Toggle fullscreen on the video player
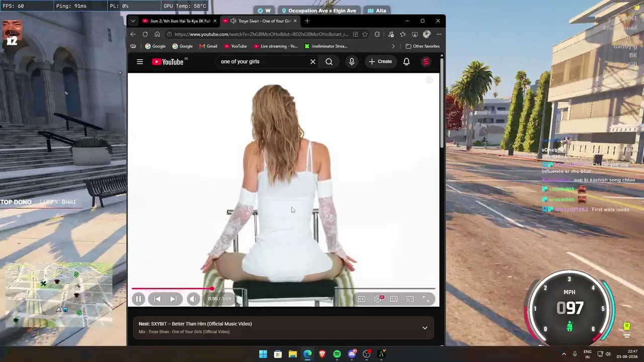This screenshot has height=362, width=644. (426, 299)
